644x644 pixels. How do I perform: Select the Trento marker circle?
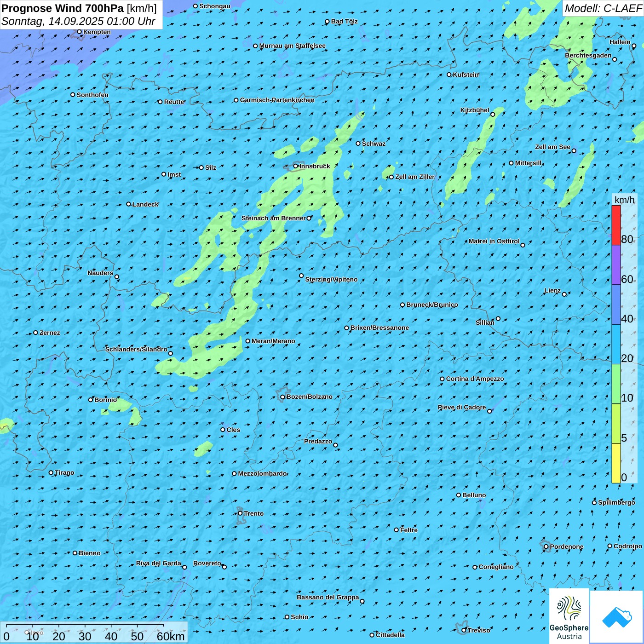pyautogui.click(x=240, y=513)
